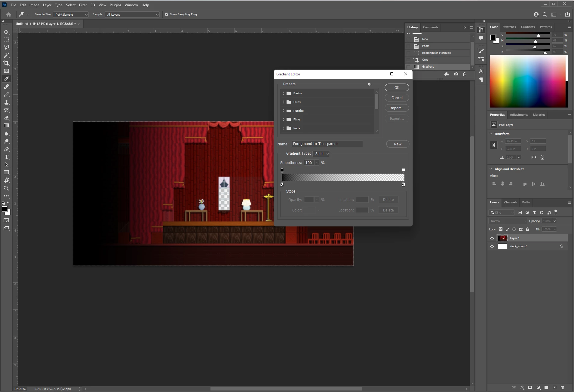Select the Move tool

tap(6, 32)
